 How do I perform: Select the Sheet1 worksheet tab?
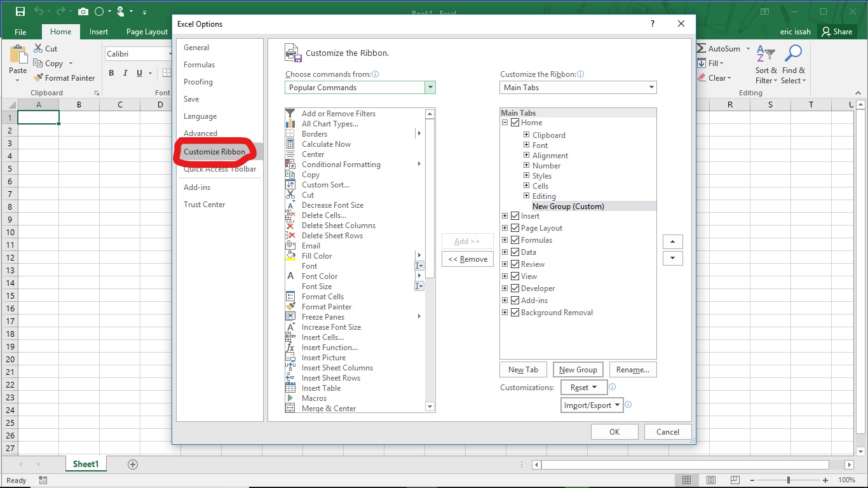click(86, 464)
